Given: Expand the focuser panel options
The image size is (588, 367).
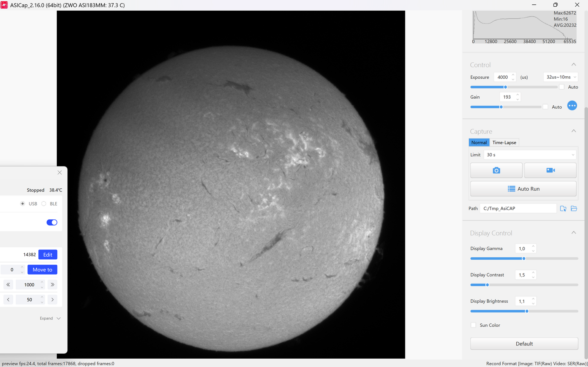Looking at the screenshot, I should coord(50,318).
